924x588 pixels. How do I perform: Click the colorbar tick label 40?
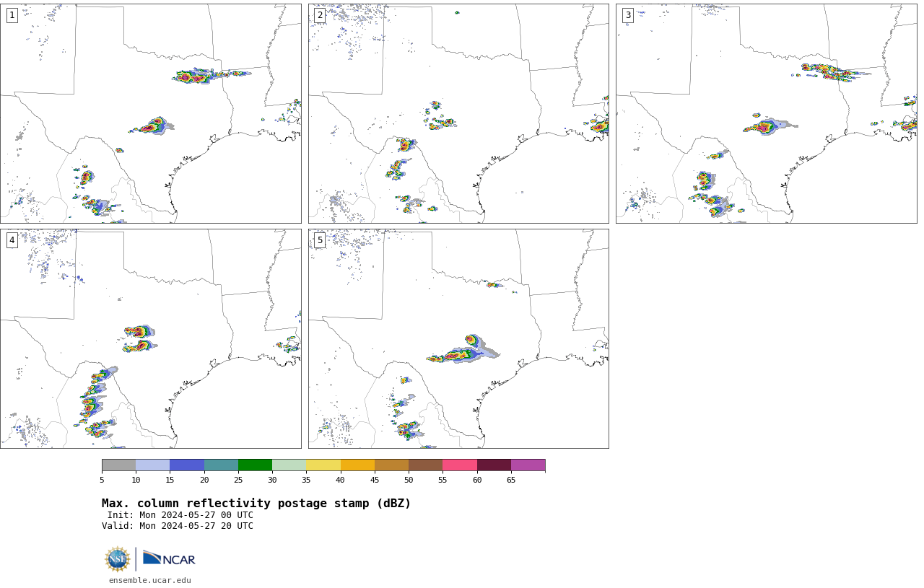(340, 481)
